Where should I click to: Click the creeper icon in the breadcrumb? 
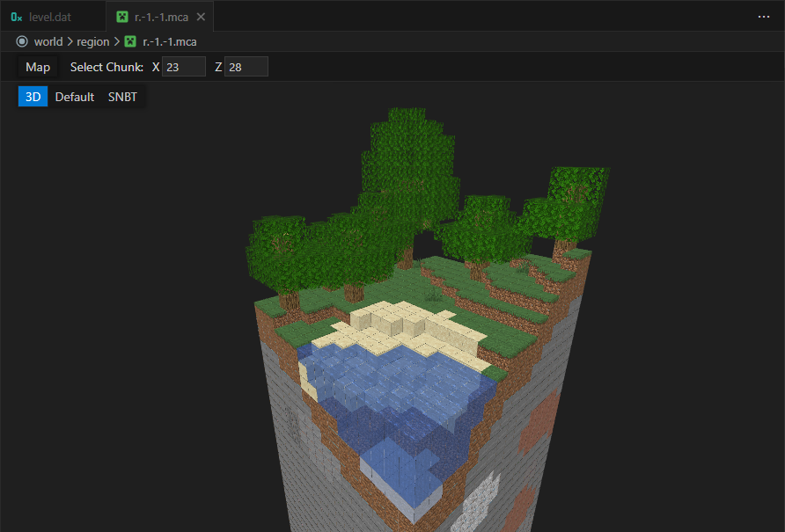pos(130,41)
